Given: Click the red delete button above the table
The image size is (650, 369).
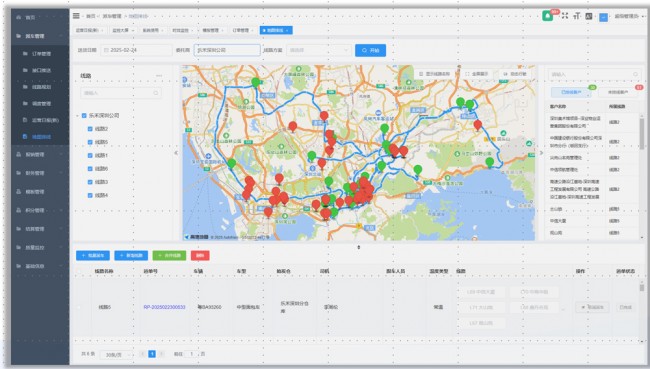Looking at the screenshot, I should pyautogui.click(x=200, y=255).
